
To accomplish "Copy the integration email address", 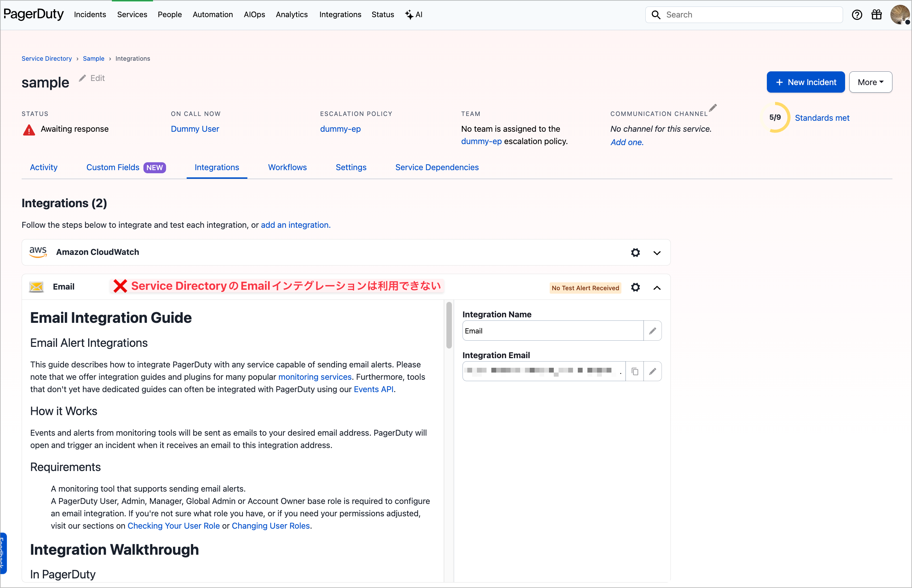I will 635,371.
